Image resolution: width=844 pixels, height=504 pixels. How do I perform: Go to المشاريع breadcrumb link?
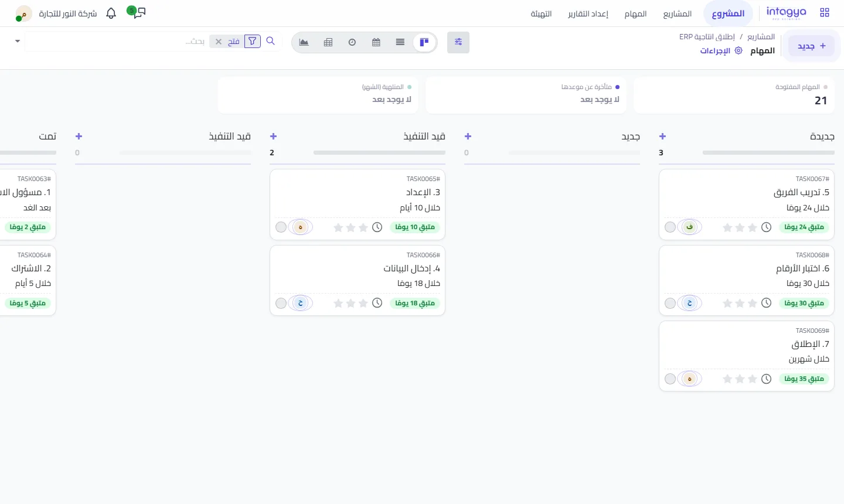pos(761,37)
